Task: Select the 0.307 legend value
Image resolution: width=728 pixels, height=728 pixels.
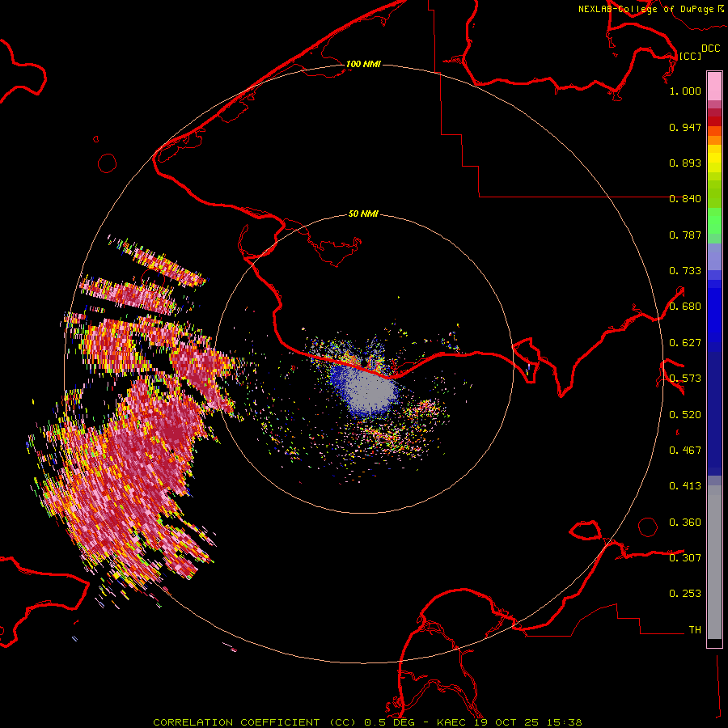Action: 685,557
